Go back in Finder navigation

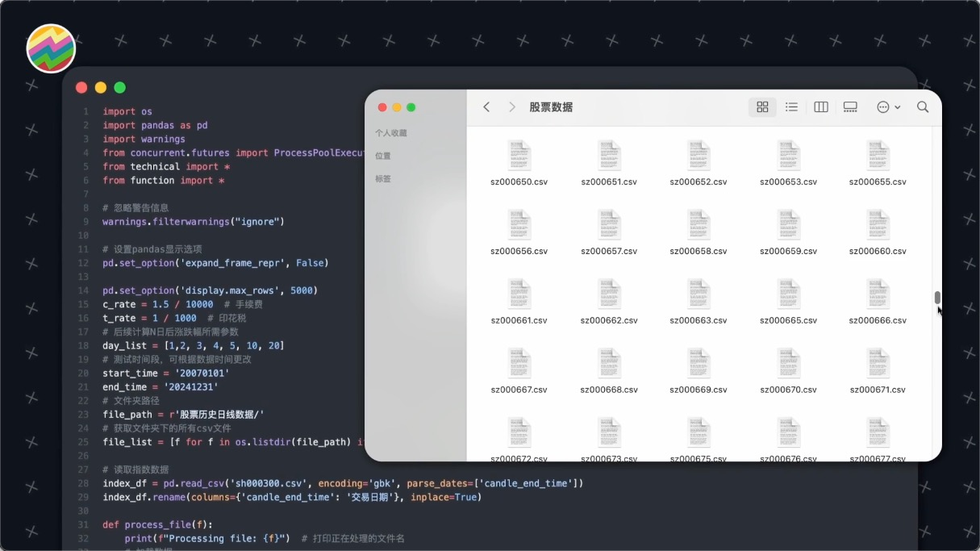pos(486,107)
